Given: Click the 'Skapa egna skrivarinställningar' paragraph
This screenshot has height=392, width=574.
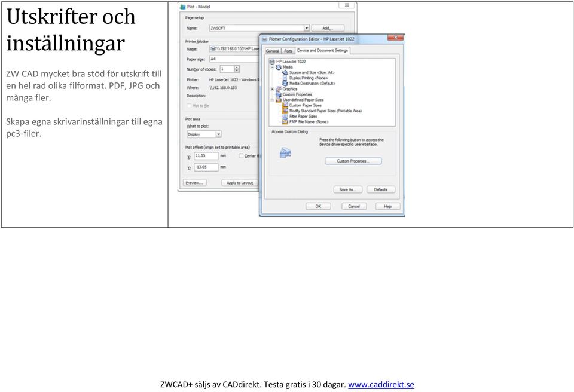Looking at the screenshot, I should 84,127.
